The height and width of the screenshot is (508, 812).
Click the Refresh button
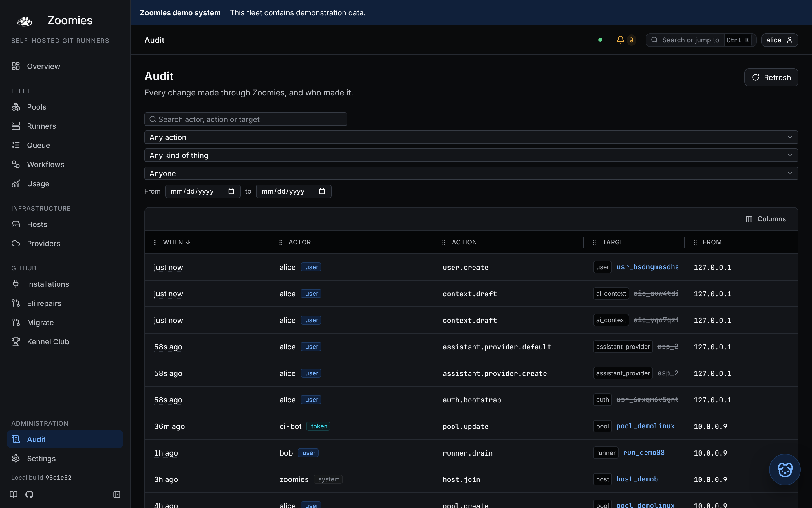coord(771,77)
